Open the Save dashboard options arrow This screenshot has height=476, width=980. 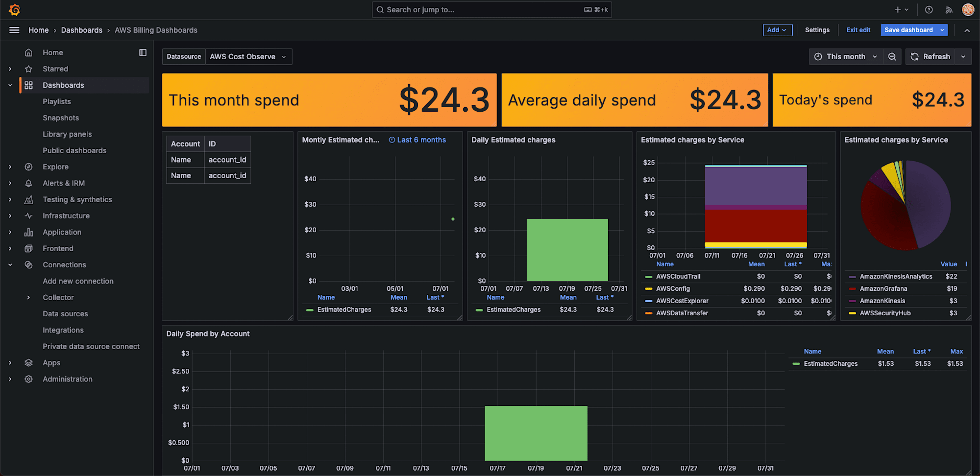(x=942, y=30)
